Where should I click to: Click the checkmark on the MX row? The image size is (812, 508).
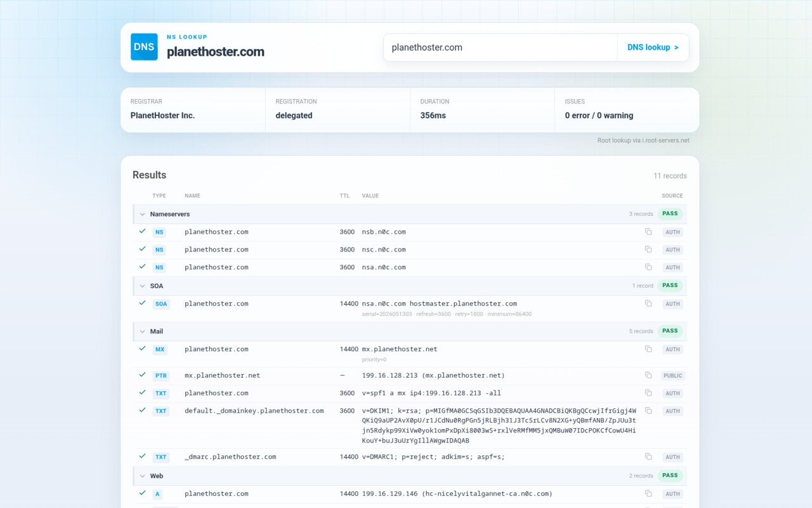click(x=143, y=349)
